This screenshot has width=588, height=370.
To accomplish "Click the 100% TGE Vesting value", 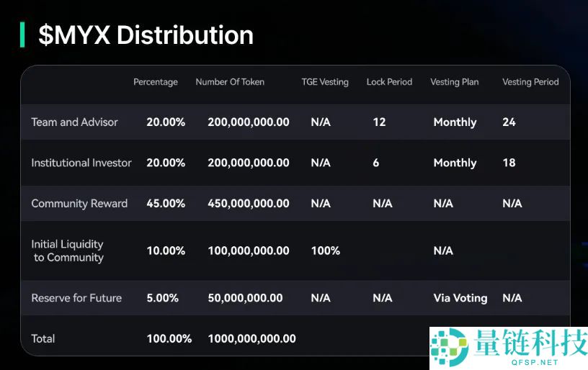I will coord(326,251).
